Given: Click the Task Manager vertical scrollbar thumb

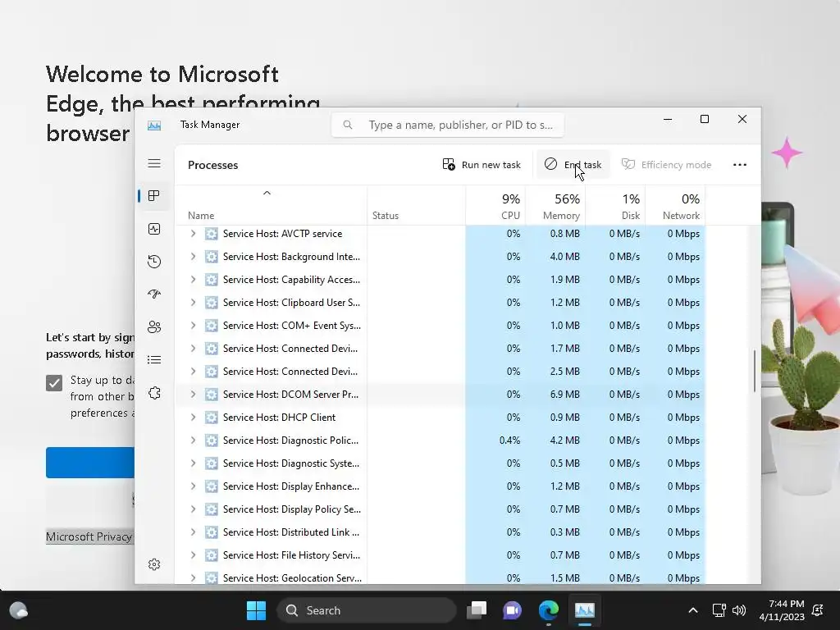Looking at the screenshot, I should pos(755,371).
